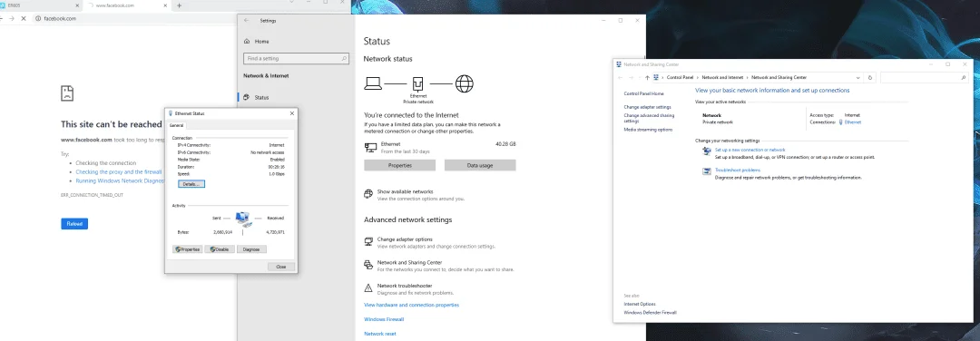Click Details in Ethernet Status dialog
980x341 pixels.
point(191,184)
